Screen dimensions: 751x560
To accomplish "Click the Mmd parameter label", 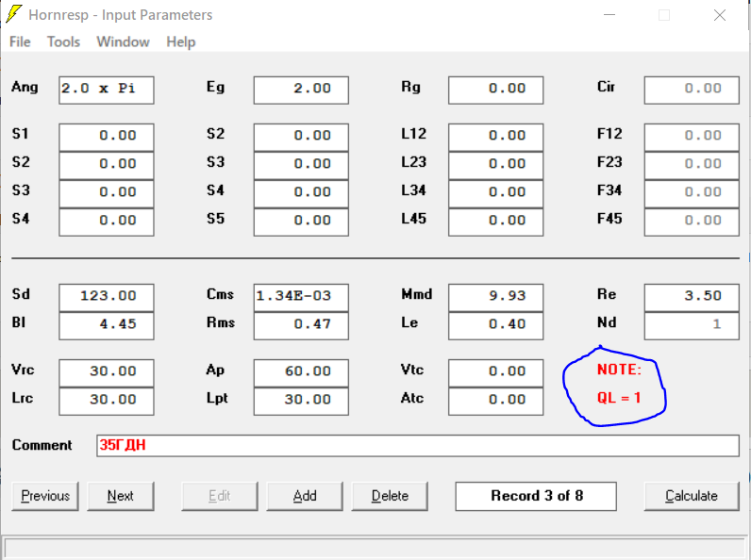I will 417,294.
